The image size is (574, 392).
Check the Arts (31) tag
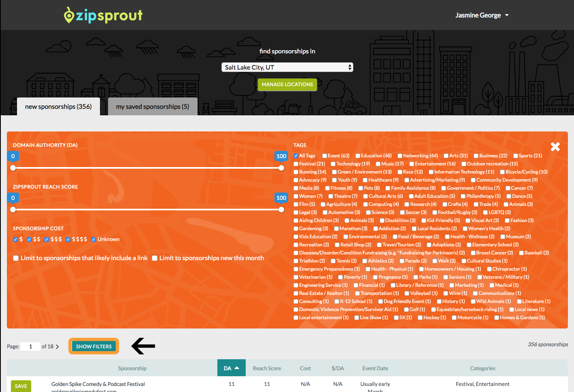click(446, 156)
